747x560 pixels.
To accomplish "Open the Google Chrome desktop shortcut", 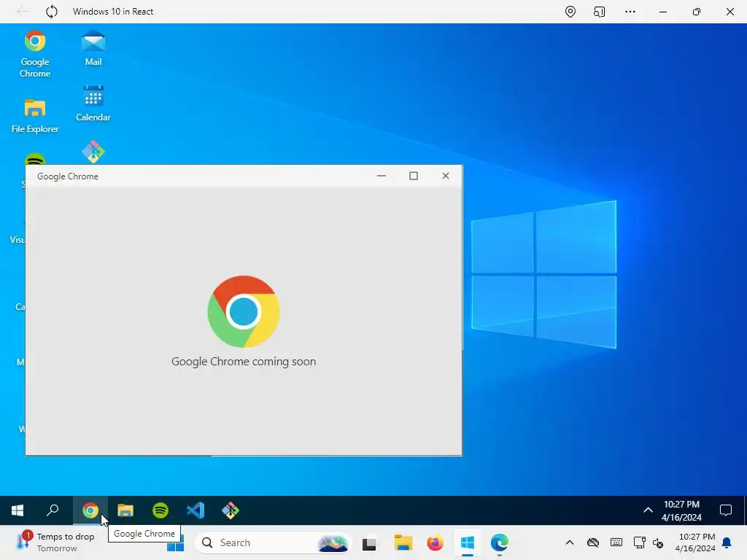I will 35,53.
